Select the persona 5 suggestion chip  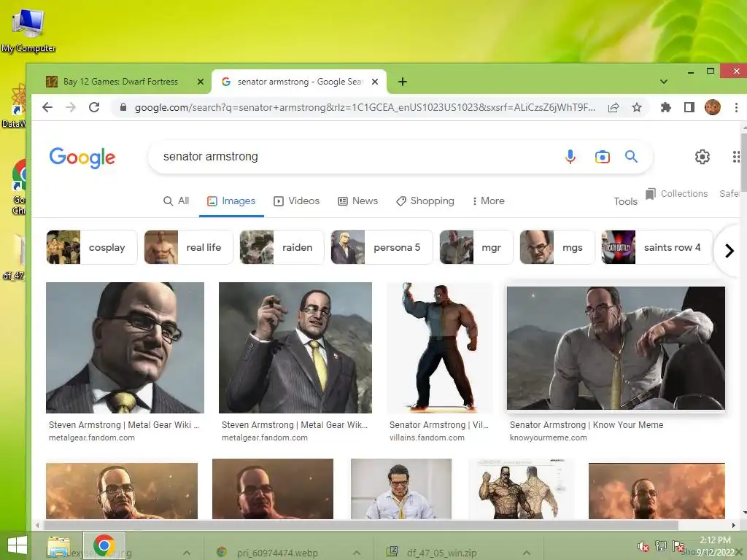click(382, 247)
